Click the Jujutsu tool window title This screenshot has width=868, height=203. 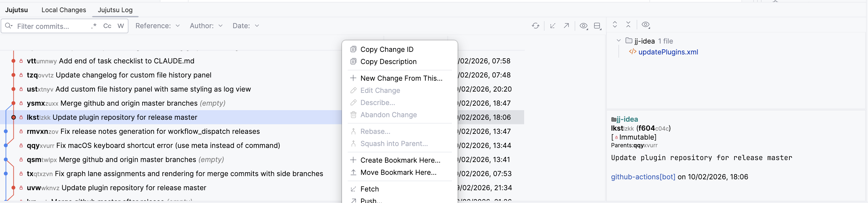pos(17,10)
